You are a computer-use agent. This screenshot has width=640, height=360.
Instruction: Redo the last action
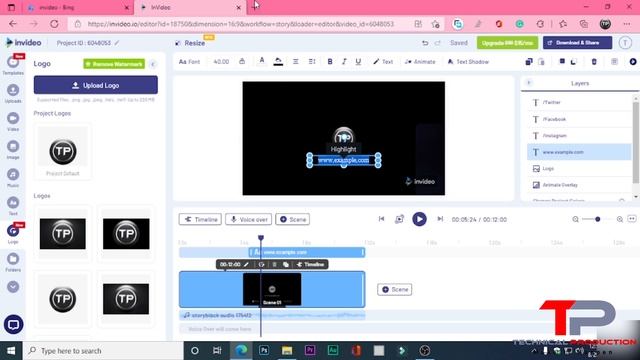click(x=438, y=43)
